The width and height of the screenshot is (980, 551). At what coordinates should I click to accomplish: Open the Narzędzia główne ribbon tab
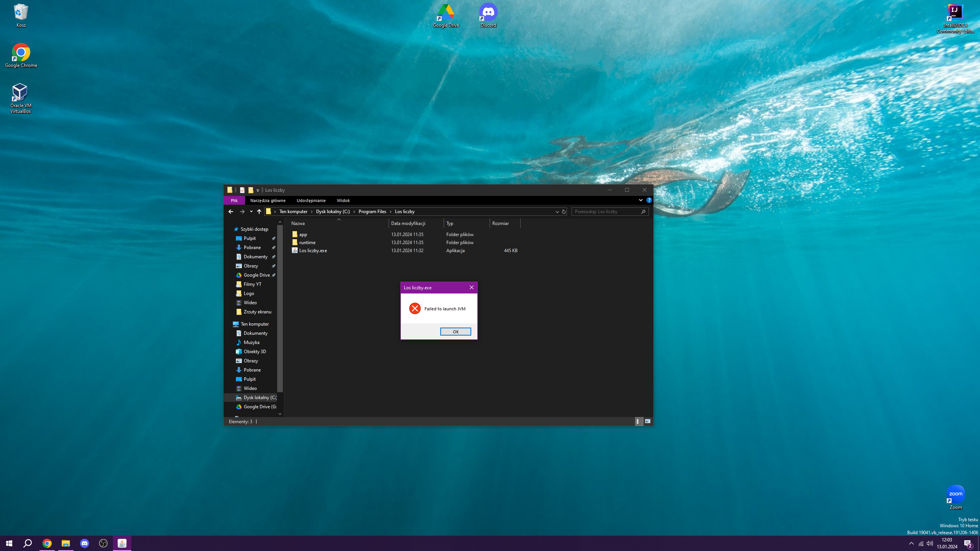268,200
